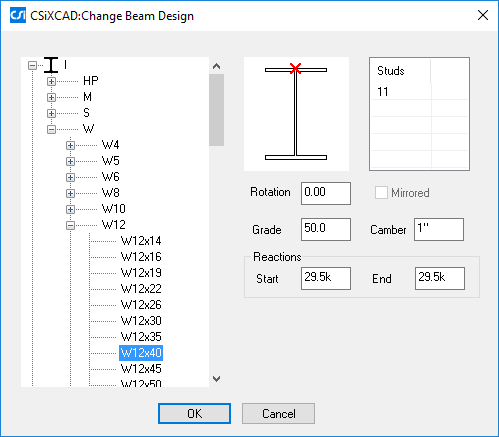Click the Camber input field
This screenshot has width=499, height=437.
[x=439, y=229]
